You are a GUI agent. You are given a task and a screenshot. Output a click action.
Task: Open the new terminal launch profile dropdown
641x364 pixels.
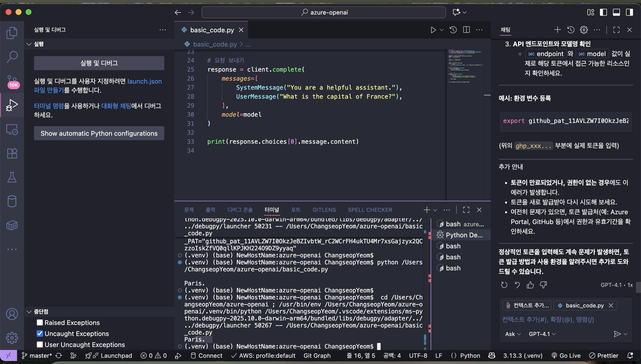click(x=435, y=210)
